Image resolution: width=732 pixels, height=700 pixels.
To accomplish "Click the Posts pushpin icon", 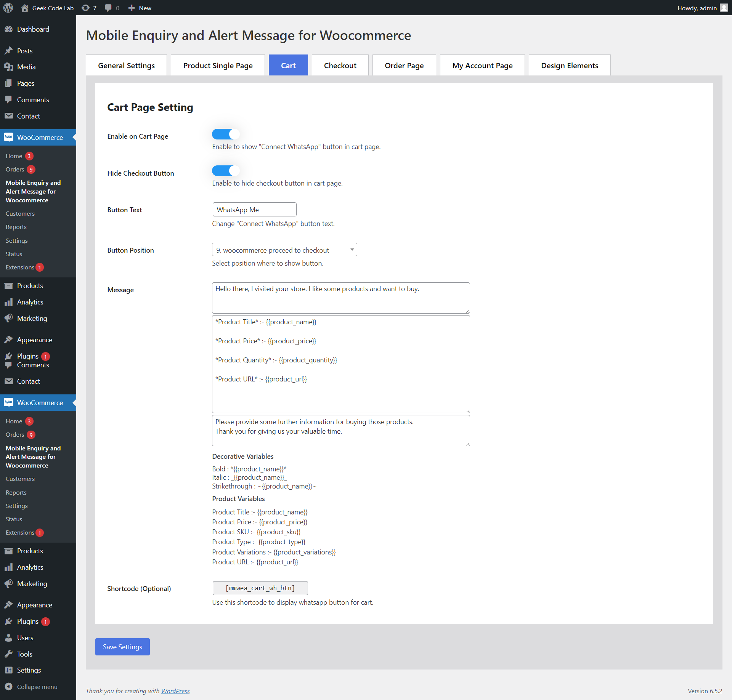I will (9, 51).
